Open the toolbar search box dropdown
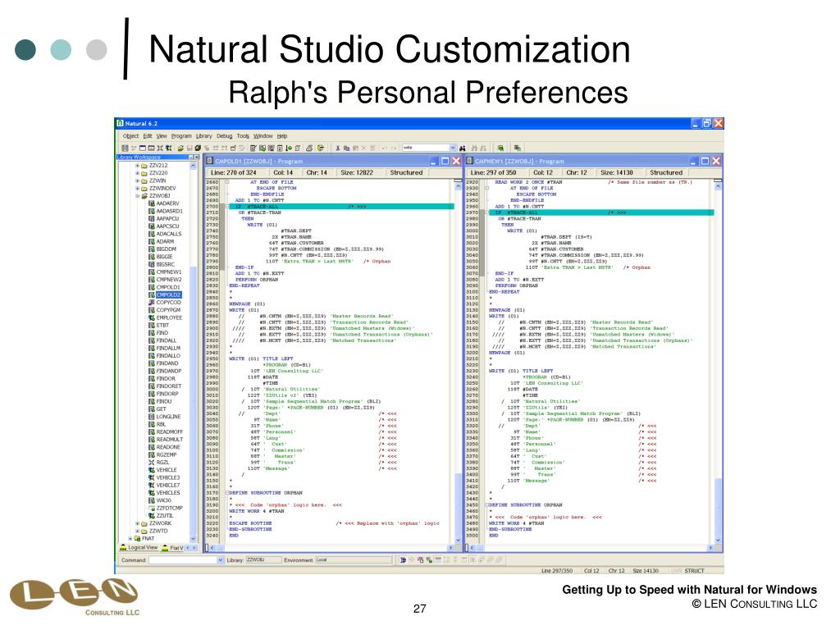This screenshot has height=630, width=840. tap(453, 148)
